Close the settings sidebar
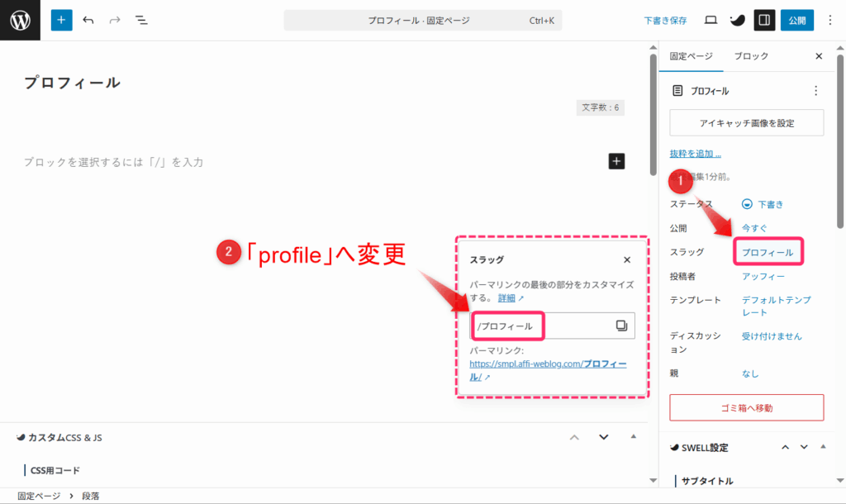This screenshot has width=846, height=504. click(819, 56)
